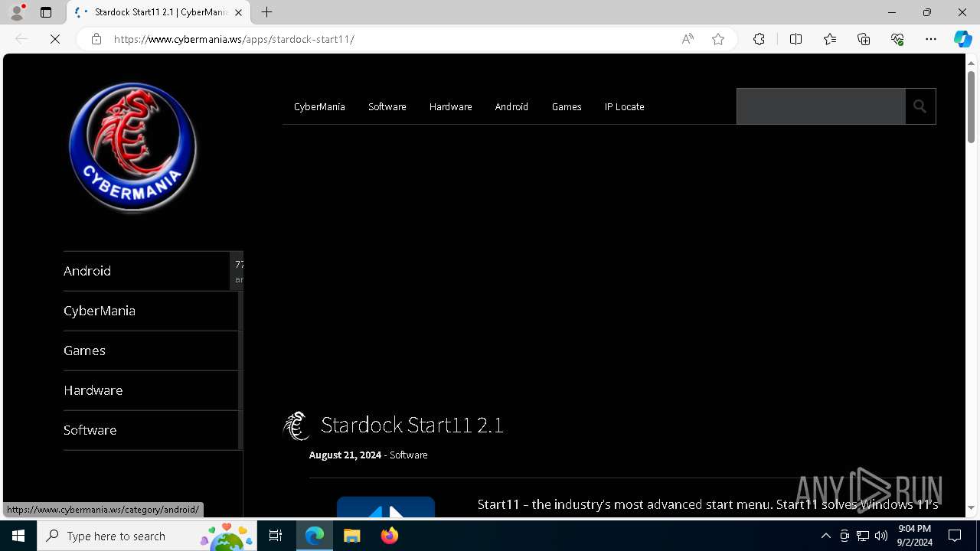
Task: Close the Stardock Start11 browser tab
Action: (239, 12)
